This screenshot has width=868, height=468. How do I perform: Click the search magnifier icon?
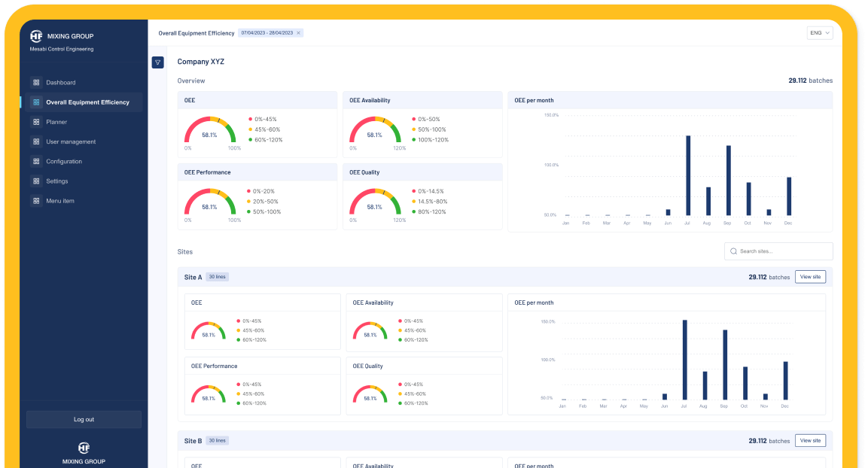click(x=733, y=251)
